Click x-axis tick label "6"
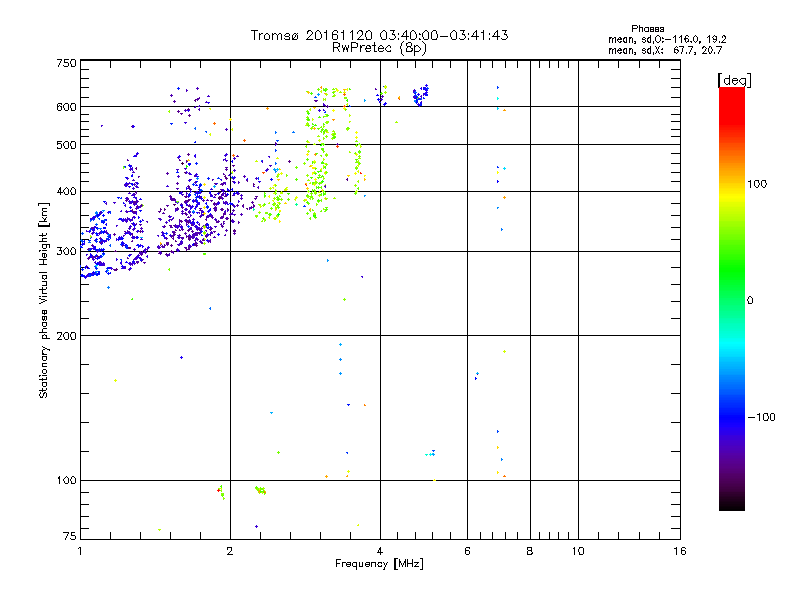 pos(467,551)
